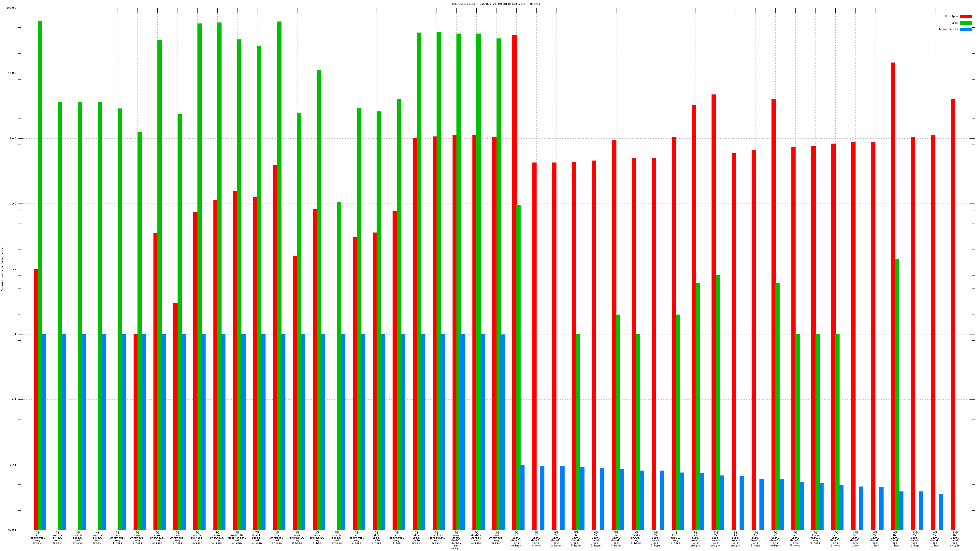980x551 pixels.
Task: Select the psbl.surriel.com origin axis label
Action: (x=197, y=538)
